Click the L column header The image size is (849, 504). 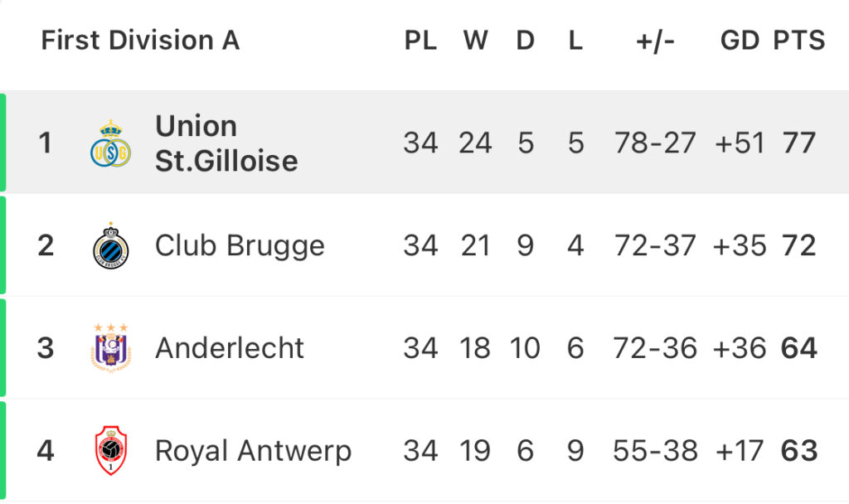(575, 41)
